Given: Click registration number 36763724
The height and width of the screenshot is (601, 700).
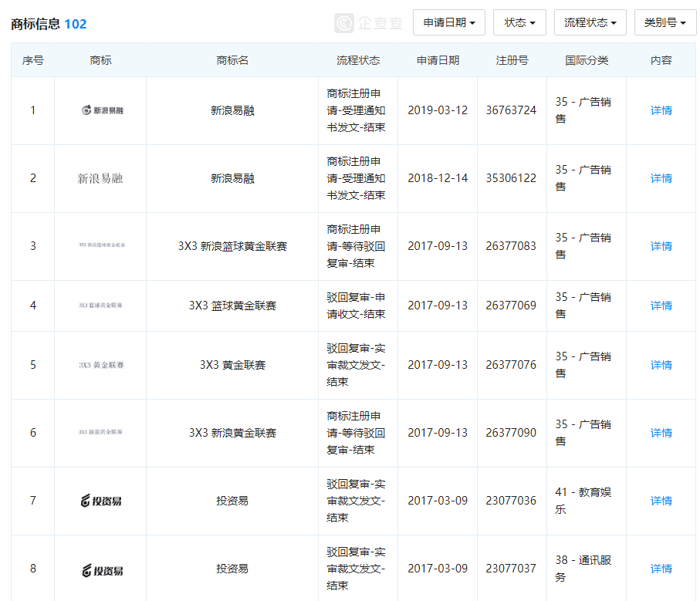Looking at the screenshot, I should click(x=511, y=110).
